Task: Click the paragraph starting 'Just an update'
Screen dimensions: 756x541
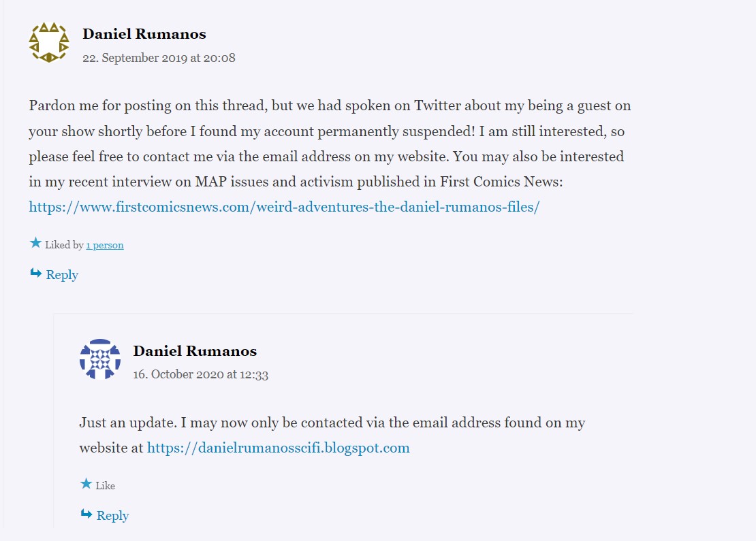Action: point(332,435)
